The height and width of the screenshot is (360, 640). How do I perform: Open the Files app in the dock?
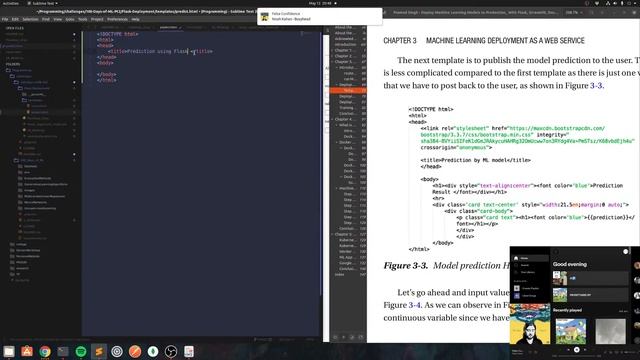pyautogui.click(x=9, y=351)
